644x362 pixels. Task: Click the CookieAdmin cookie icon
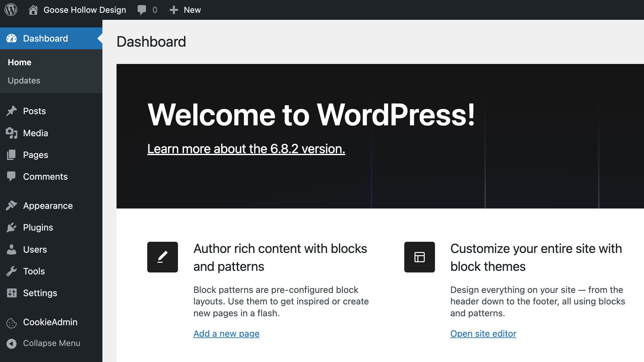(12, 323)
